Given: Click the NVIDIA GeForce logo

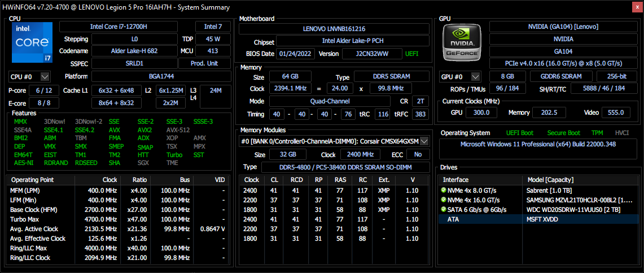Looking at the screenshot, I should tap(463, 42).
